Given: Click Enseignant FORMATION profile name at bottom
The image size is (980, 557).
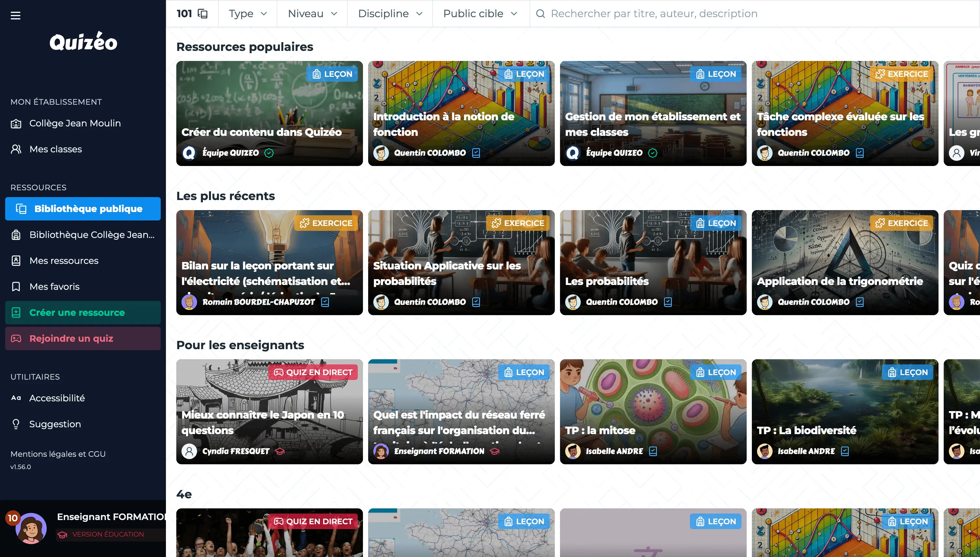Looking at the screenshot, I should pyautogui.click(x=111, y=517).
